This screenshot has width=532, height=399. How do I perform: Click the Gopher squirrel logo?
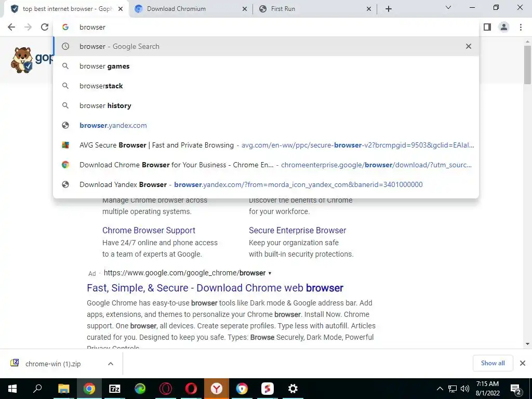(x=22, y=60)
